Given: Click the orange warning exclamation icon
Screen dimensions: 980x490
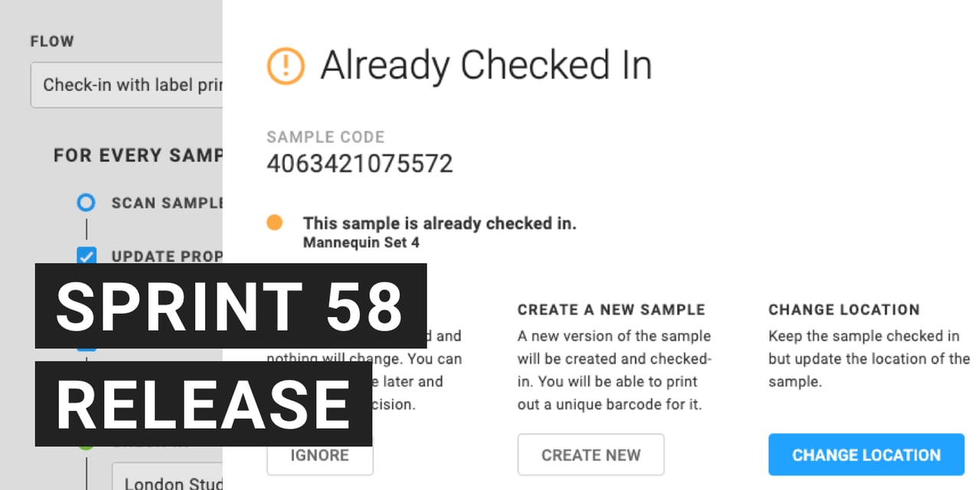Looking at the screenshot, I should [286, 65].
